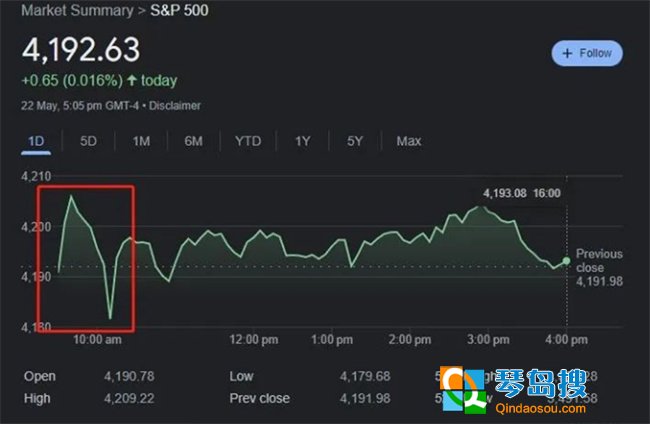The image size is (650, 424).
Task: Open the Disclaimer link
Action: click(175, 106)
